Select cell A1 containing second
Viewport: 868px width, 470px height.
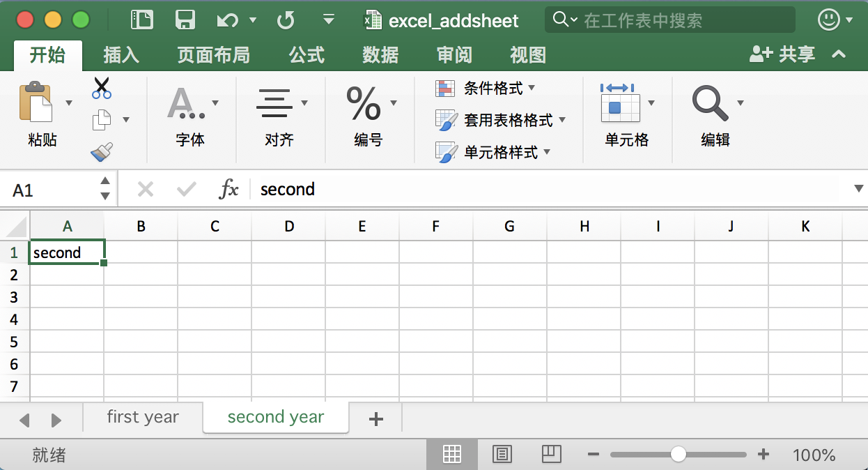tap(68, 252)
